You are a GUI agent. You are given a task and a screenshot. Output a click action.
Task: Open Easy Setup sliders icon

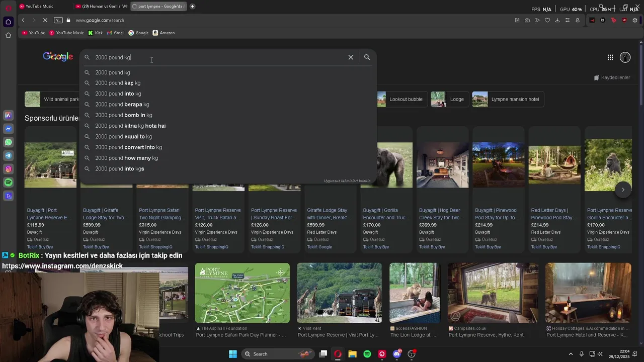[x=568, y=20]
